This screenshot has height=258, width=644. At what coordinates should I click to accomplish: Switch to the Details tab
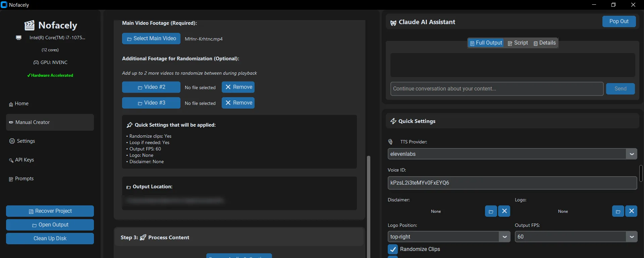pyautogui.click(x=545, y=43)
